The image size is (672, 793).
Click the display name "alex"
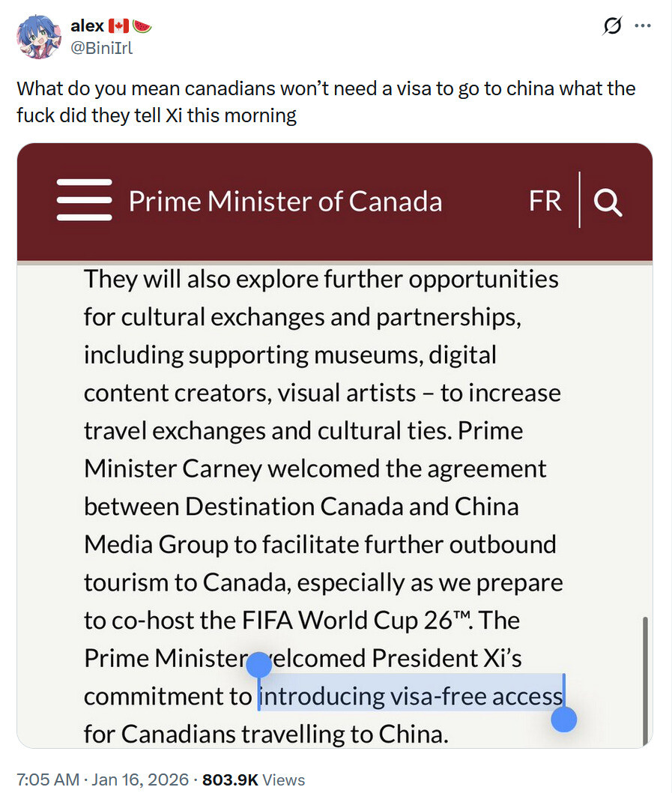click(x=87, y=26)
